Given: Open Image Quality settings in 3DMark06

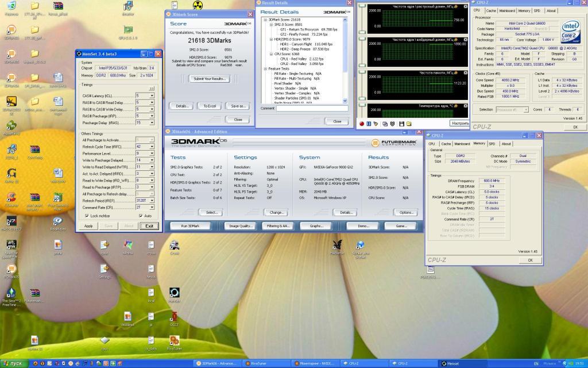Looking at the screenshot, I should click(x=241, y=226).
